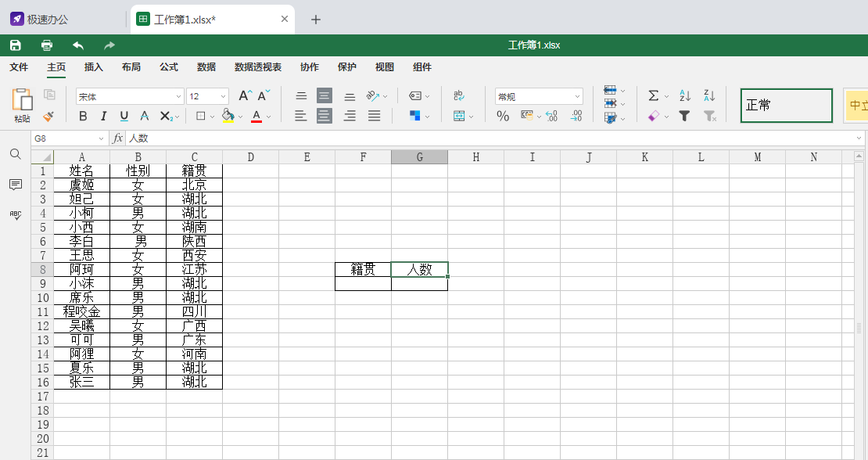The width and height of the screenshot is (868, 460).
Task: Apply filter with the funnel icon
Action: tap(685, 116)
